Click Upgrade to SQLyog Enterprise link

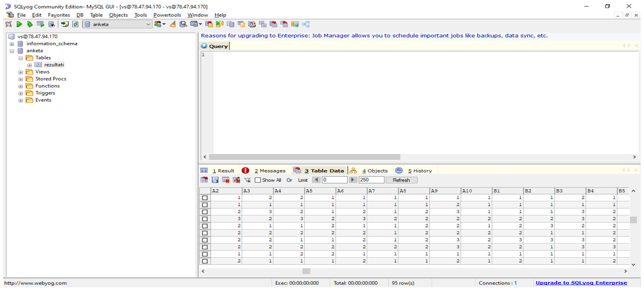tap(581, 282)
